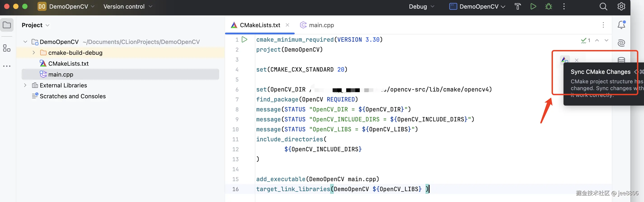Run DemoOpenCV with the green play icon
The width and height of the screenshot is (644, 202).
coord(533,7)
